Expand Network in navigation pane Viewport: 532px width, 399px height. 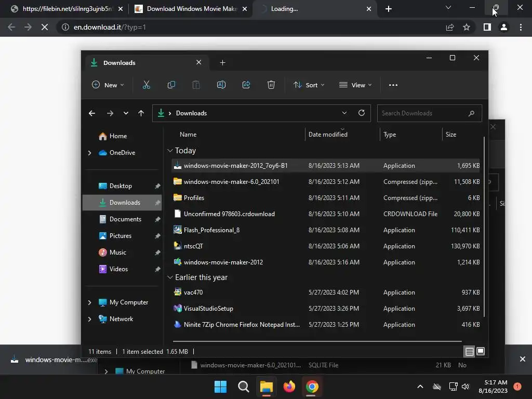[89, 319]
